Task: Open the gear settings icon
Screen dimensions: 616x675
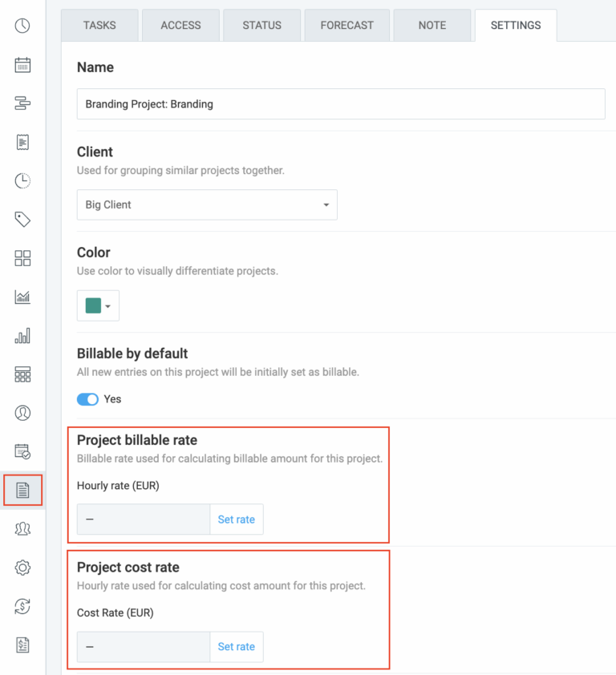Action: point(22,568)
